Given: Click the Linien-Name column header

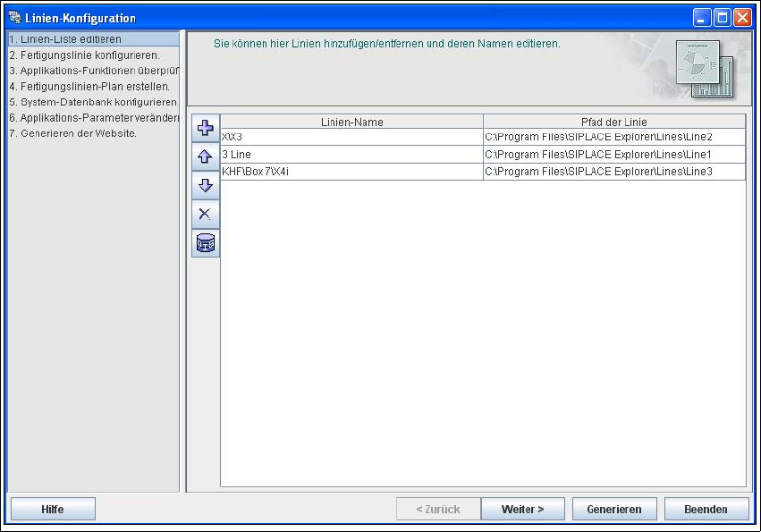Looking at the screenshot, I should 351,122.
